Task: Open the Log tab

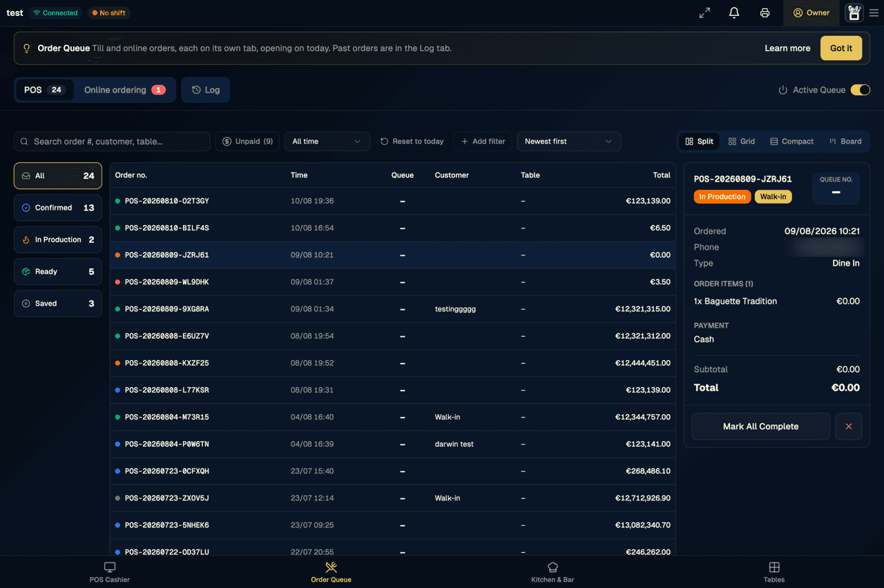Action: point(206,90)
